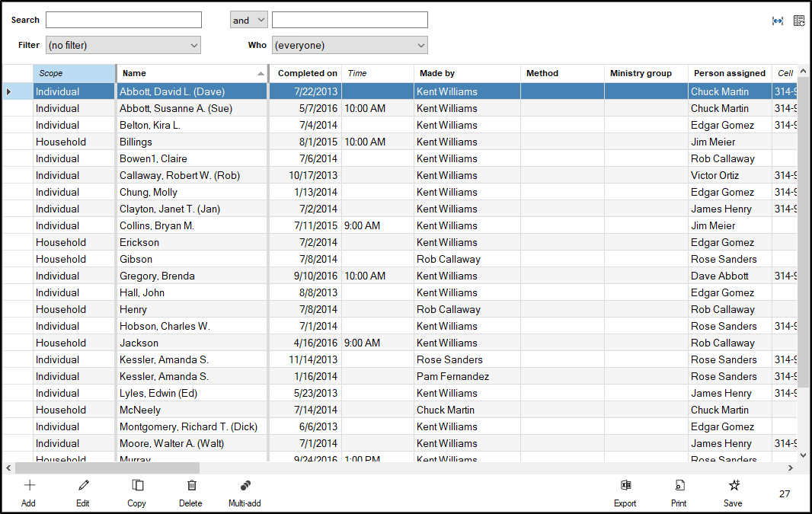The image size is (812, 514).
Task: Click the Print icon
Action: point(679,486)
